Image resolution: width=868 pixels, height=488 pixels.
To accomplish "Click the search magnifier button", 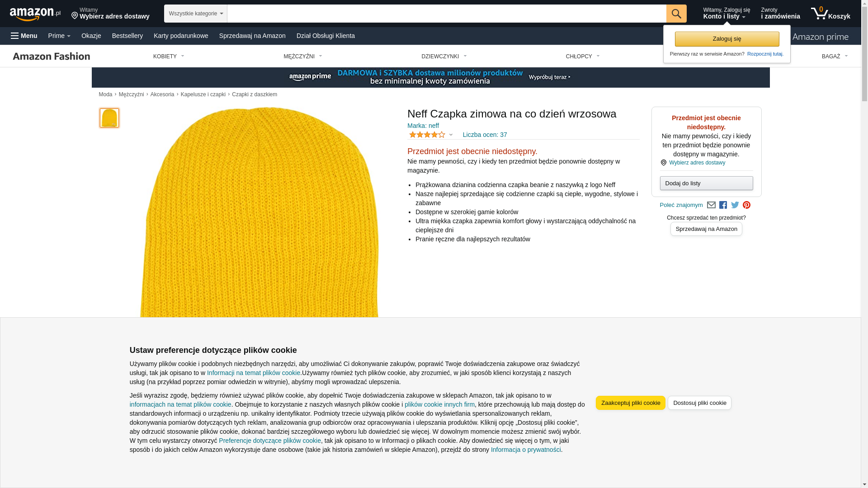I will (x=676, y=14).
